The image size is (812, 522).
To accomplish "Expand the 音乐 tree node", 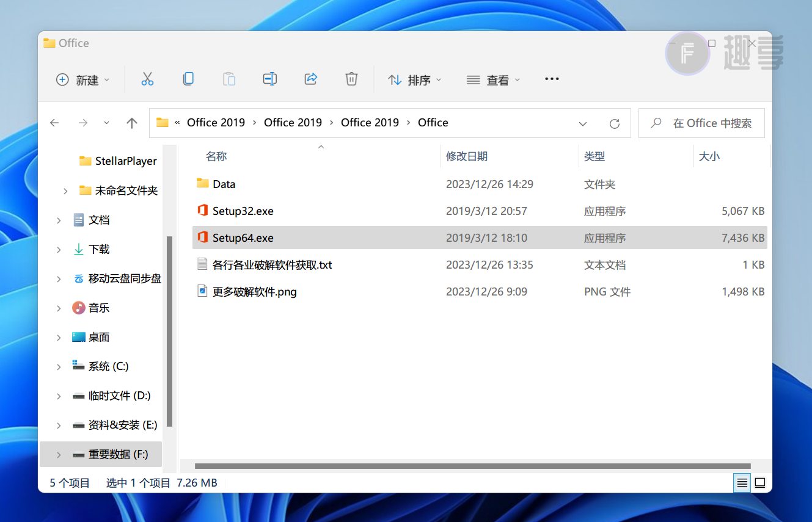I will tap(59, 308).
